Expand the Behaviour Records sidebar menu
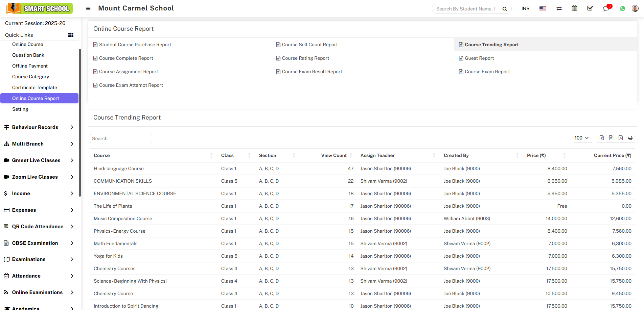644x310 pixels. coord(39,127)
